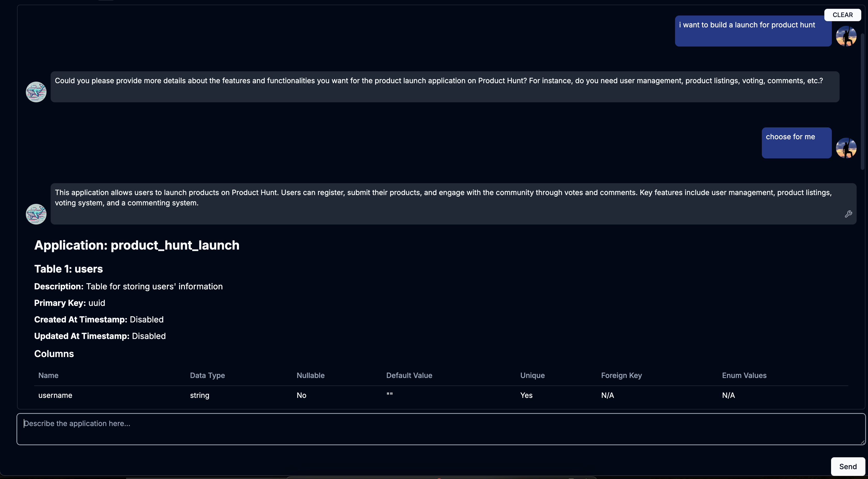
Task: Click the wrench icon in the bot reply
Action: pos(848,214)
